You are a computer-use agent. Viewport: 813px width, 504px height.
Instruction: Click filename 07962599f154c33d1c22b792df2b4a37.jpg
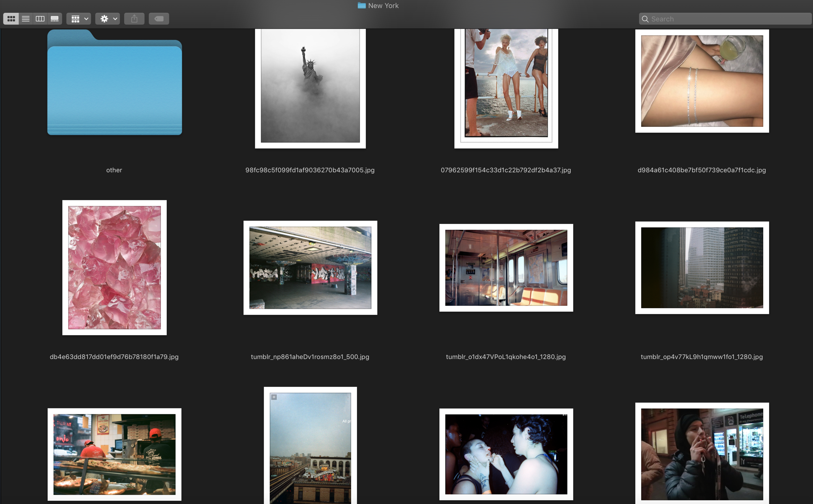coord(506,170)
